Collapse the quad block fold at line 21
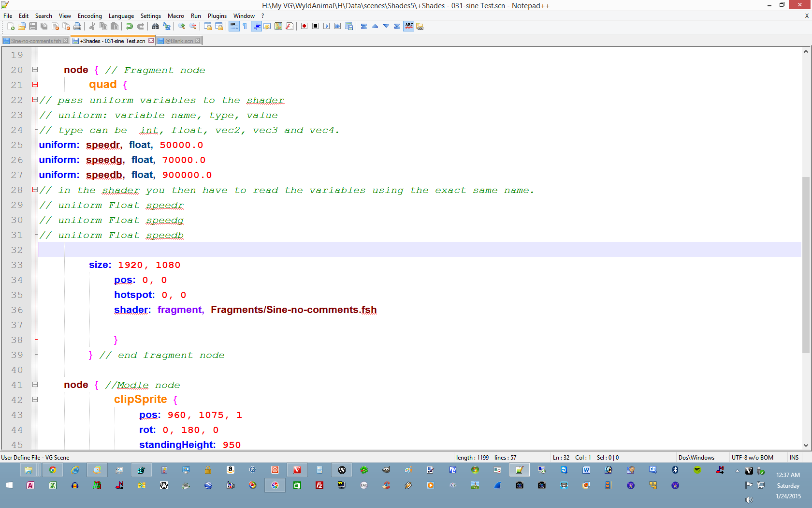 point(35,85)
